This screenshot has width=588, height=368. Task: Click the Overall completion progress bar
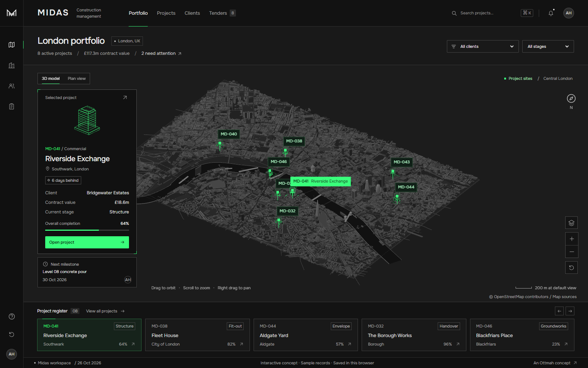click(x=87, y=230)
